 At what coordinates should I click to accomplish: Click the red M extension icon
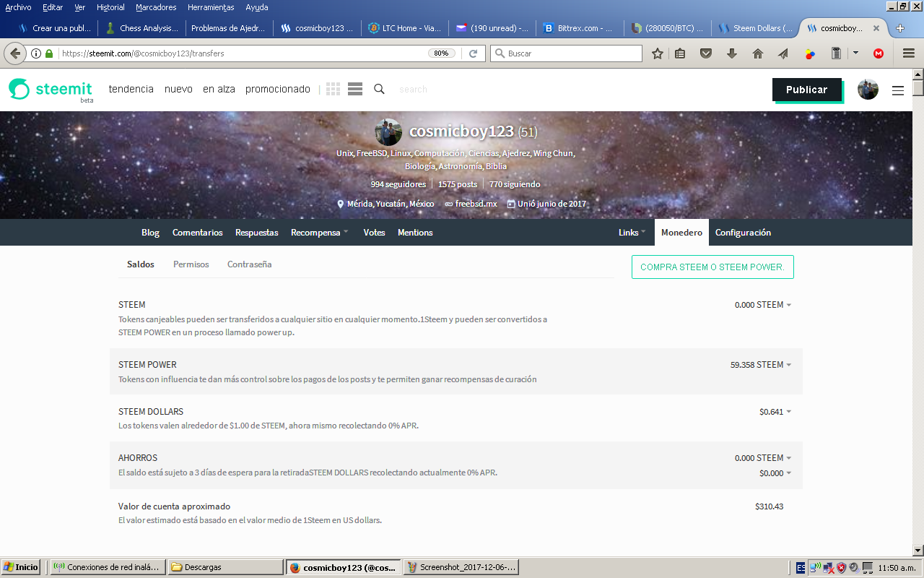tap(879, 53)
